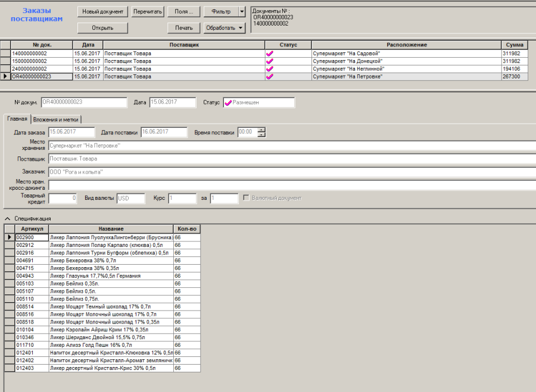Toggle the Валютный документ checkbox

click(x=246, y=198)
